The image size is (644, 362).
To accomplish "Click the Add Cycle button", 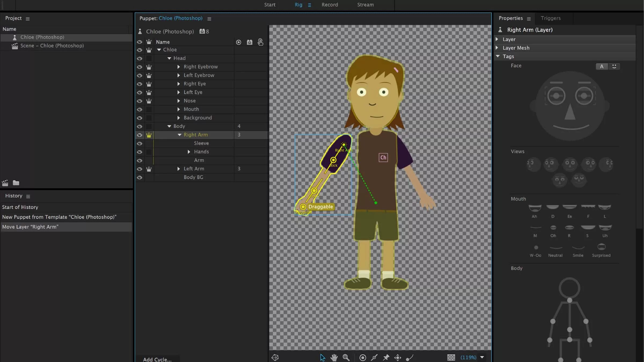I will click(157, 359).
